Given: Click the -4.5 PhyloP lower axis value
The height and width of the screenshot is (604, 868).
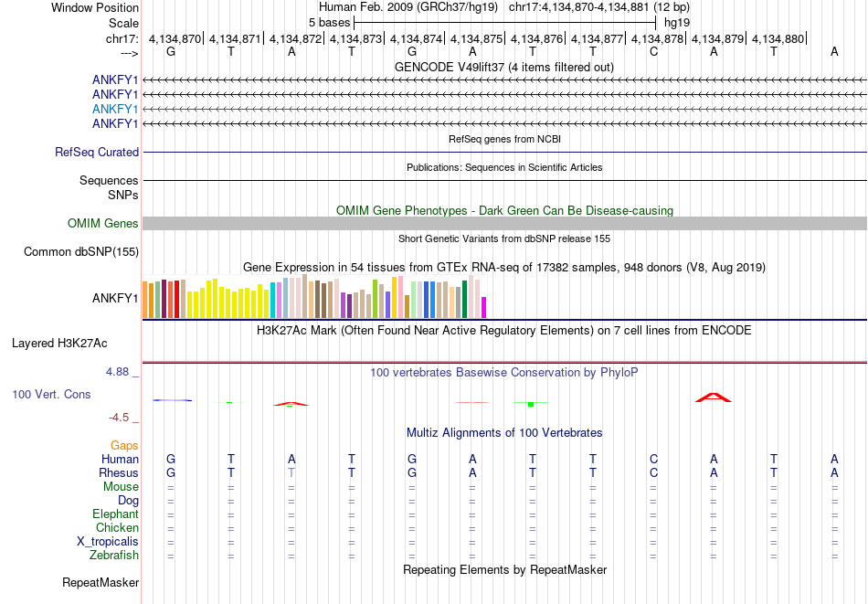Looking at the screenshot, I should pyautogui.click(x=119, y=418).
